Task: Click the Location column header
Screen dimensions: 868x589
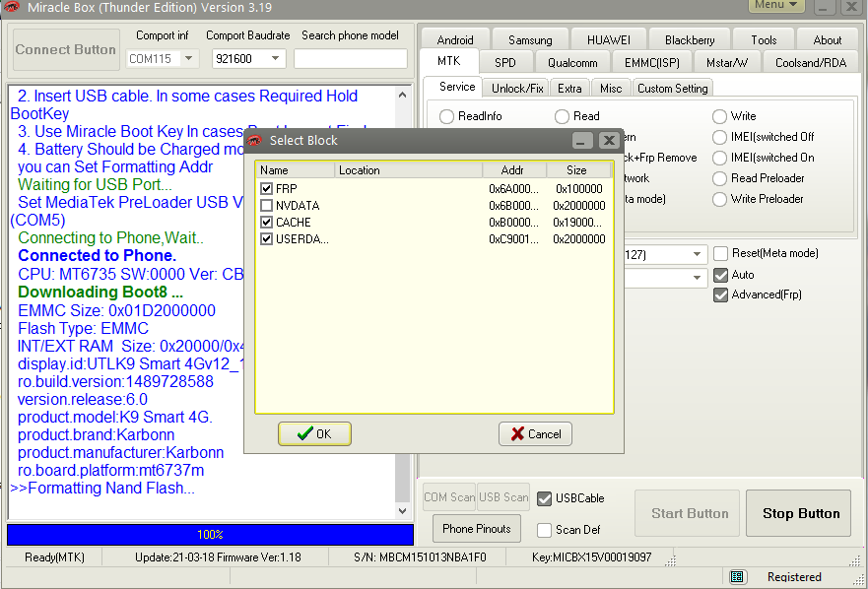Action: click(x=409, y=170)
